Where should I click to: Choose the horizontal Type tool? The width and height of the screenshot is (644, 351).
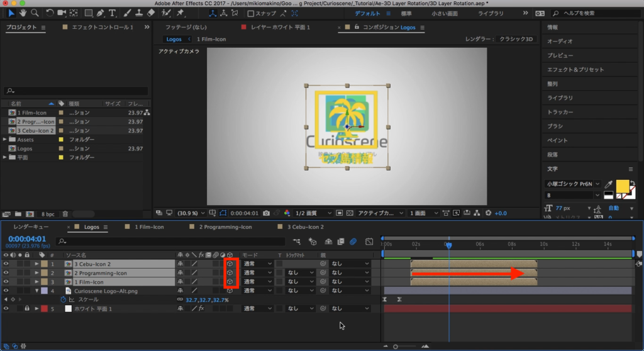[x=113, y=13]
